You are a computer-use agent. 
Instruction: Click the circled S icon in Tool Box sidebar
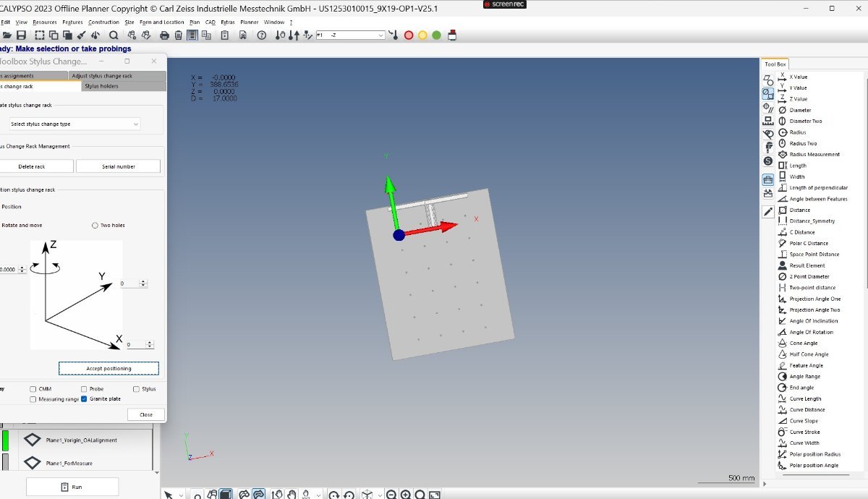click(767, 161)
